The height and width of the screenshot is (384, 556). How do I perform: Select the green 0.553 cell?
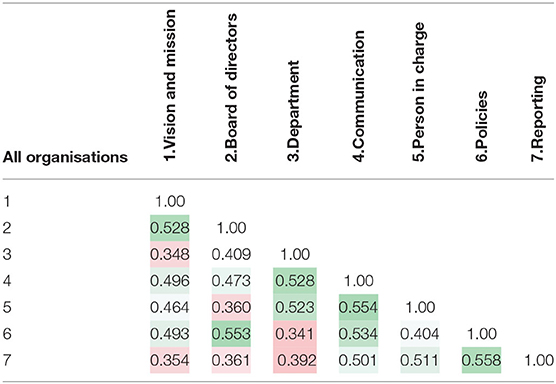tap(231, 334)
